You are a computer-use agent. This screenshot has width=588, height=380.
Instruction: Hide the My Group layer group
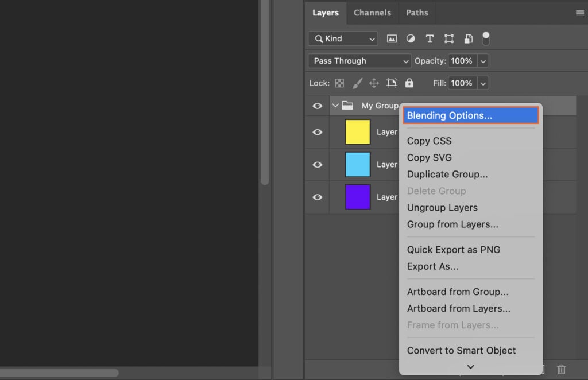(316, 106)
